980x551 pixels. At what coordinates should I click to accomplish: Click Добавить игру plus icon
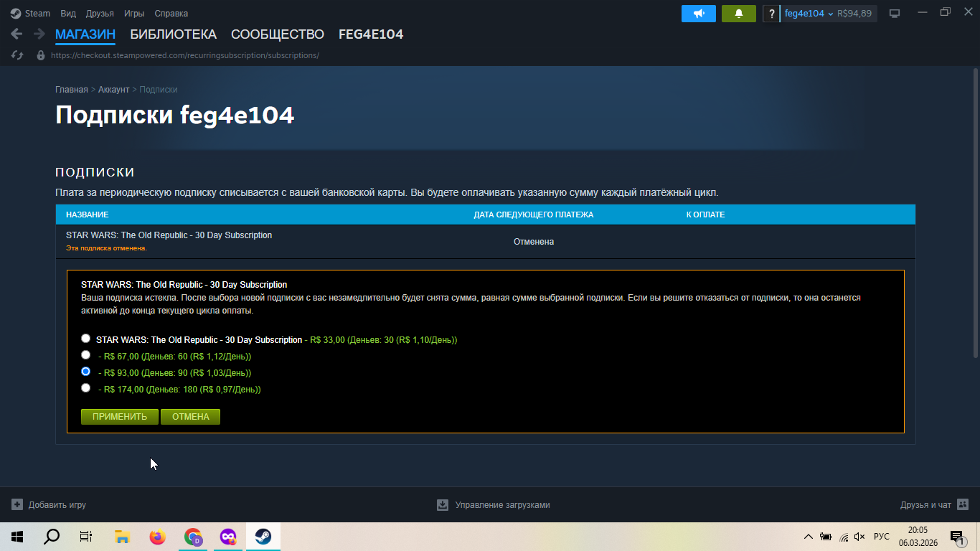(x=17, y=505)
